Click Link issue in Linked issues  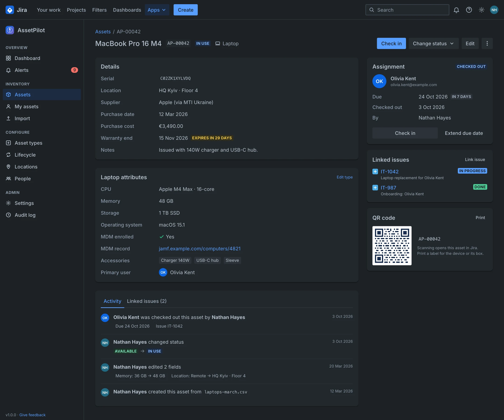[475, 160]
